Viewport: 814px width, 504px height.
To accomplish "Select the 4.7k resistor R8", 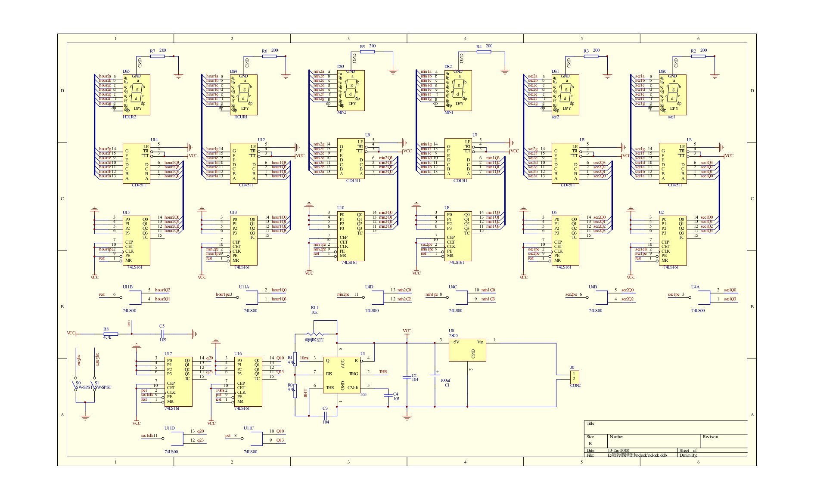I will pos(111,334).
